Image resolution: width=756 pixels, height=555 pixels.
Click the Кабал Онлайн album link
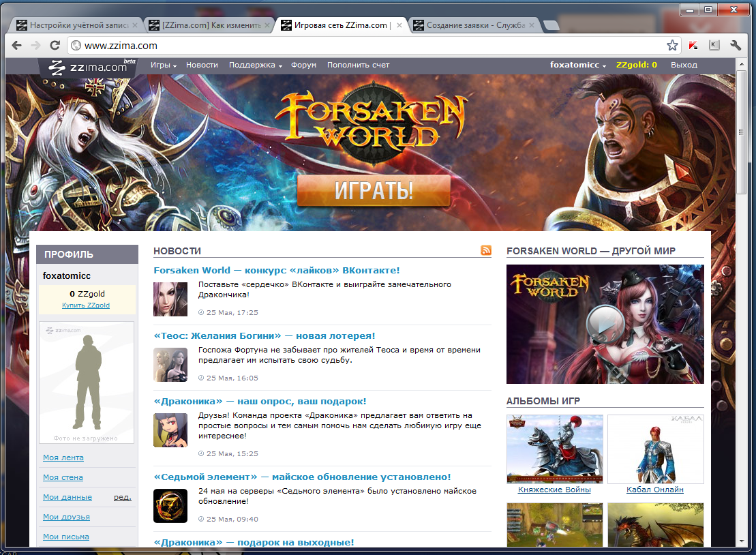[x=654, y=490]
